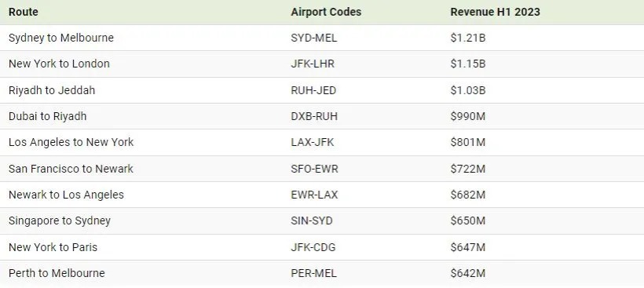Select the DXB-RUH airport code cell
This screenshot has height=288, width=644.
pyautogui.click(x=314, y=116)
